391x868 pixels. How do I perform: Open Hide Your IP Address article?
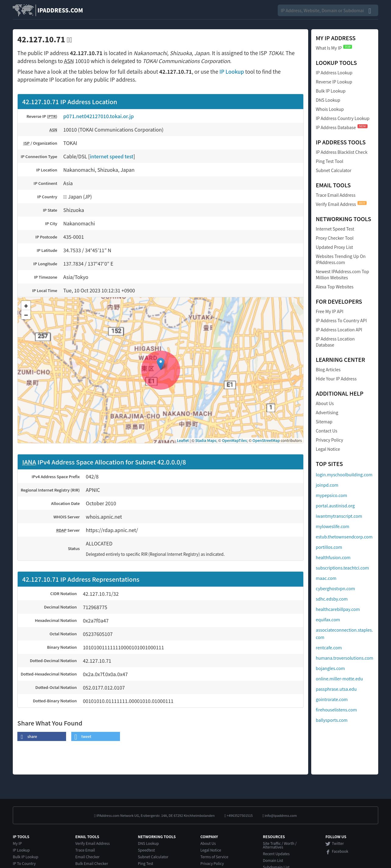(x=336, y=379)
